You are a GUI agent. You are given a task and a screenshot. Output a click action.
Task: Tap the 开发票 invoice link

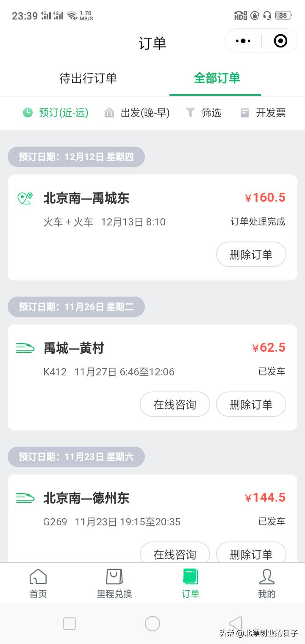click(271, 113)
